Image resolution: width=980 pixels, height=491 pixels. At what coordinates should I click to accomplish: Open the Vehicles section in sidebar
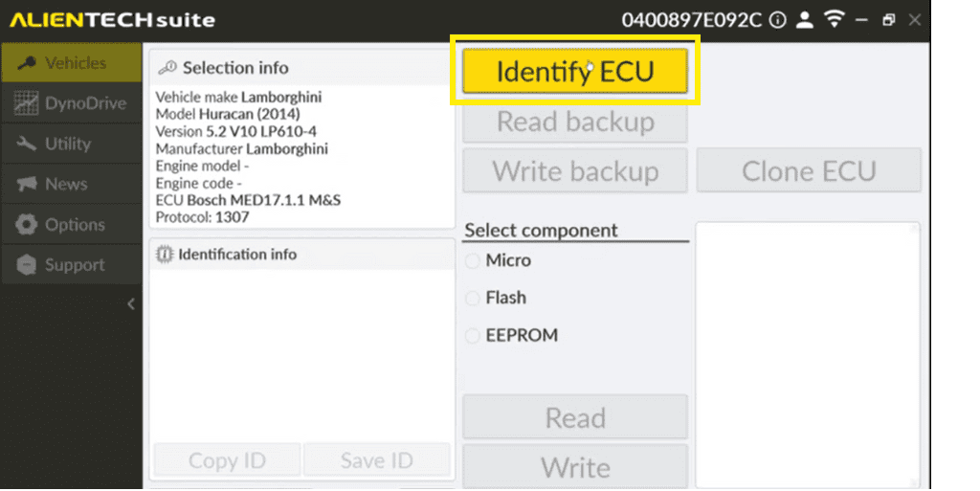(x=72, y=63)
